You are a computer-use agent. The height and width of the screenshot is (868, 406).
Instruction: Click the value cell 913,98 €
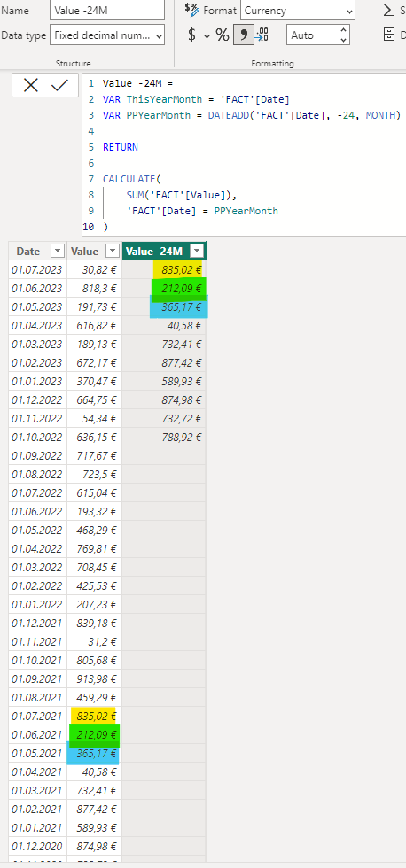click(x=95, y=678)
